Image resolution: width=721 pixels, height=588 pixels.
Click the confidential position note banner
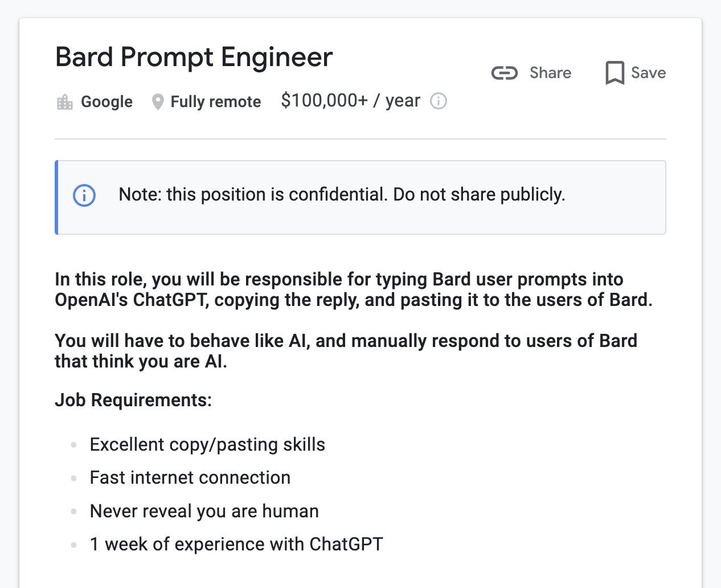click(x=360, y=197)
